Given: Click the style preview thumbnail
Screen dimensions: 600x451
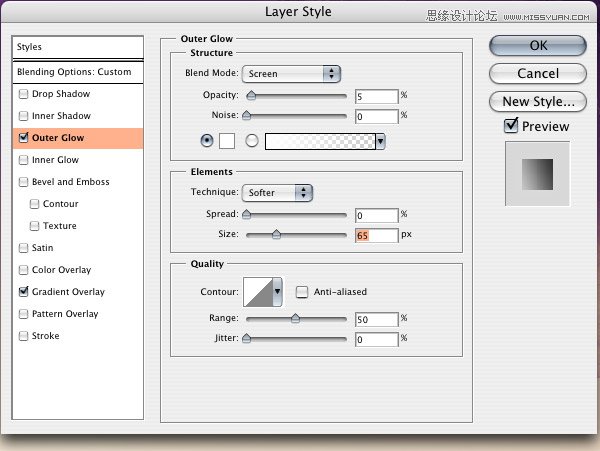Looking at the screenshot, I should 537,174.
